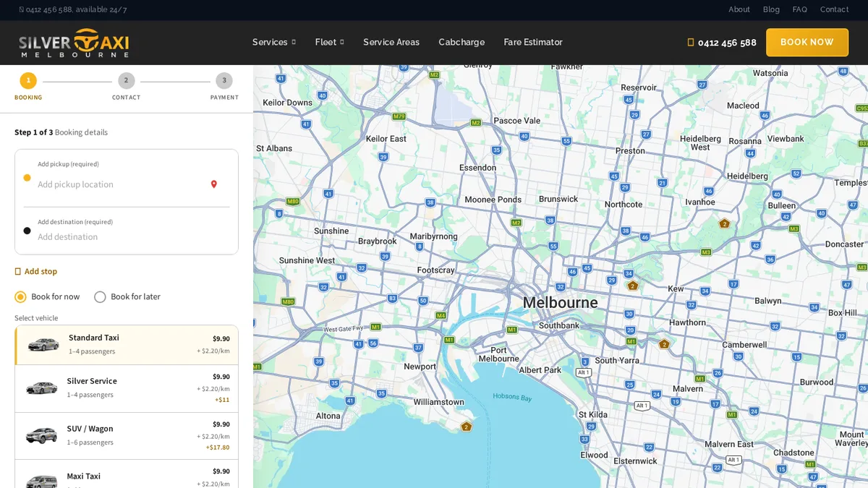868x488 pixels.
Task: Click the Camberwell label on map
Action: pyautogui.click(x=744, y=344)
